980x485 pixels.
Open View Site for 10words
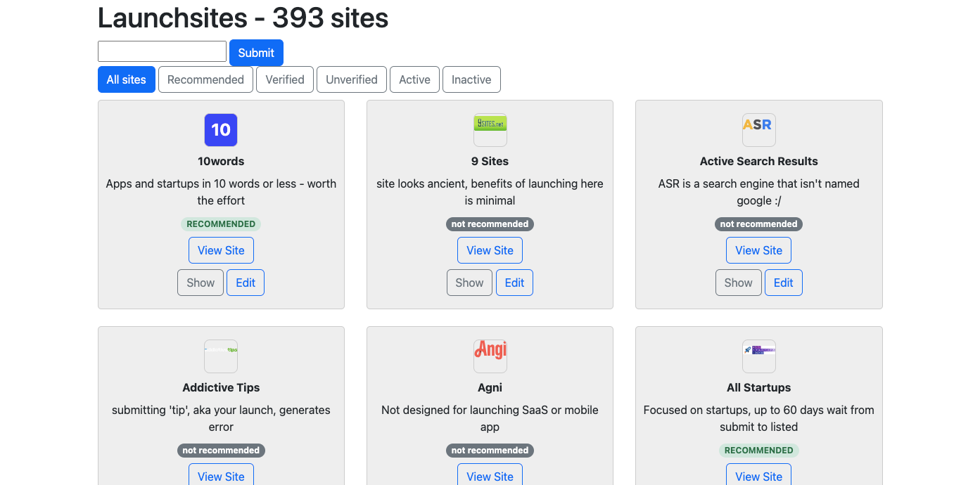coord(221,250)
